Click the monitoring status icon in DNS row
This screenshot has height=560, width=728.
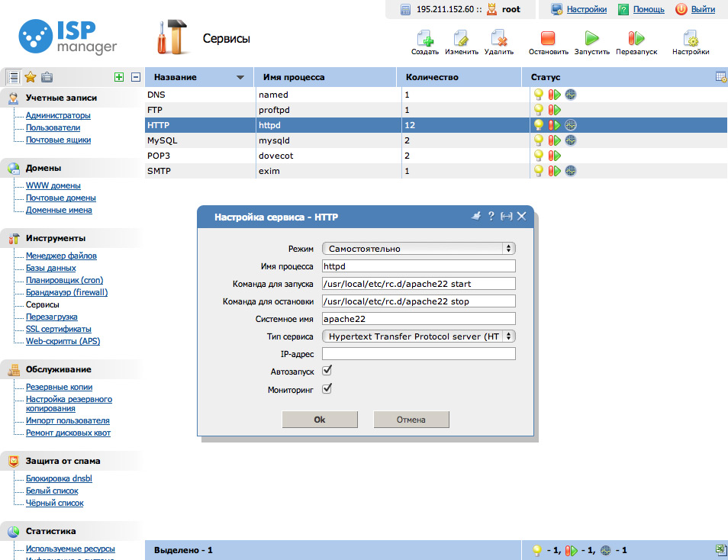(570, 95)
